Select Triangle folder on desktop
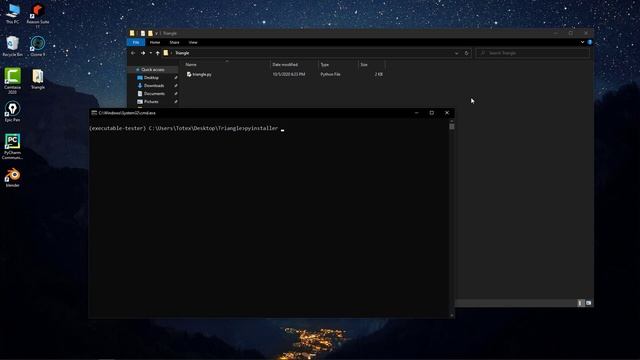The image size is (640, 360). click(38, 79)
